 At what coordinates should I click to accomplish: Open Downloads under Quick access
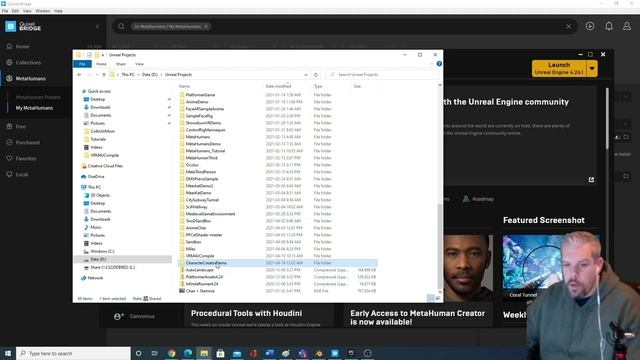click(x=100, y=107)
